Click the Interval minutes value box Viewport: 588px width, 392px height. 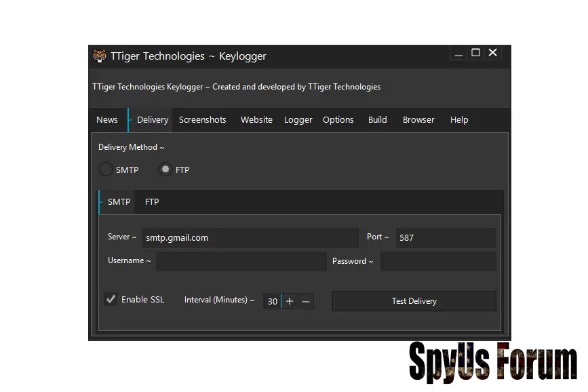click(272, 301)
